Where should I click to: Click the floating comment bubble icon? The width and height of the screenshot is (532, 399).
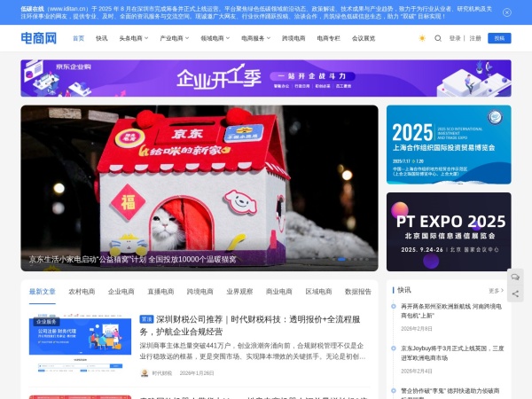click(x=515, y=277)
